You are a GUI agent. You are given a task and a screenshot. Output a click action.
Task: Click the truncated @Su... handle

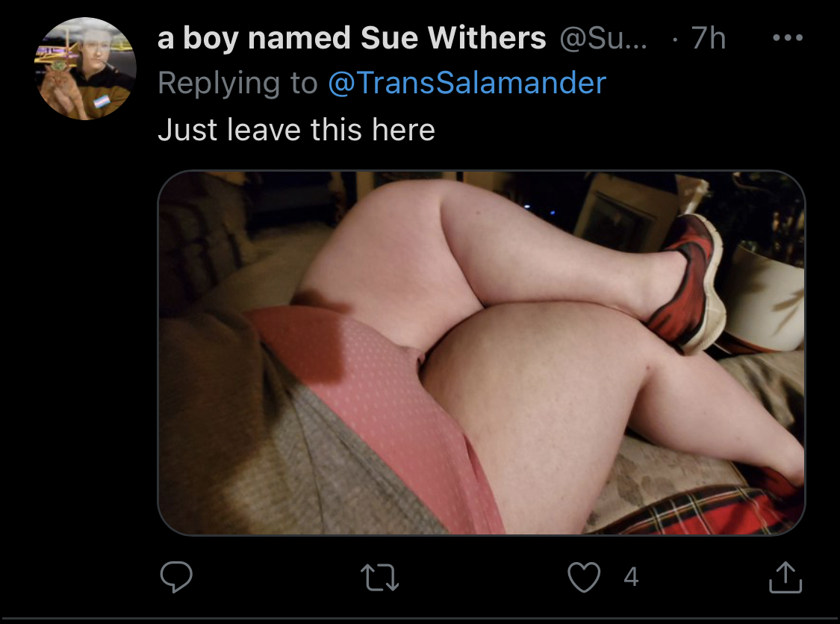click(x=603, y=39)
